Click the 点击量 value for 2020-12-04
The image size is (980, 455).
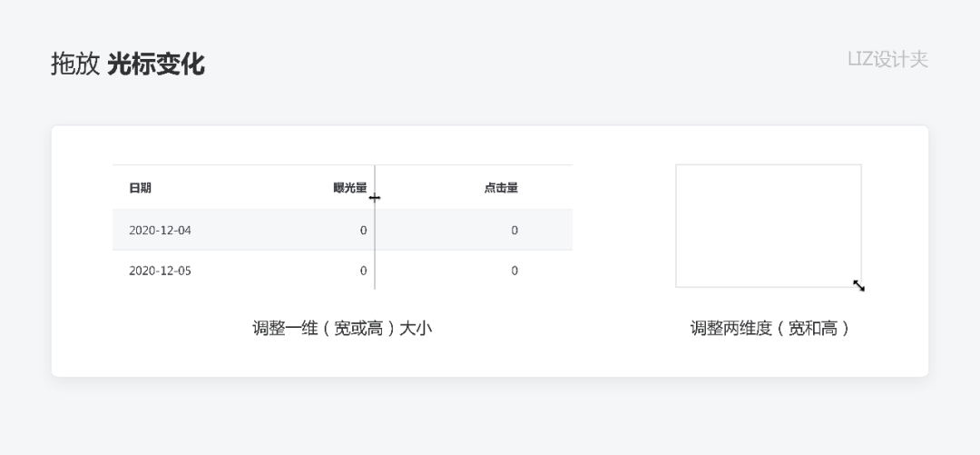[514, 231]
